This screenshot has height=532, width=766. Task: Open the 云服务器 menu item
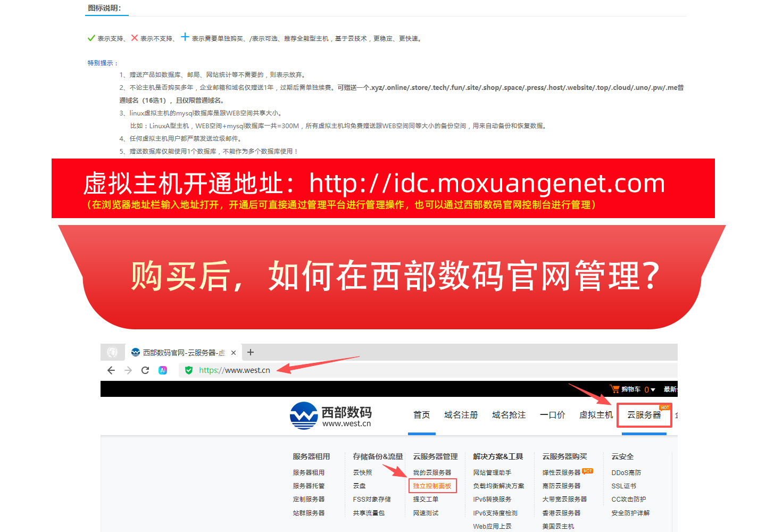point(644,415)
